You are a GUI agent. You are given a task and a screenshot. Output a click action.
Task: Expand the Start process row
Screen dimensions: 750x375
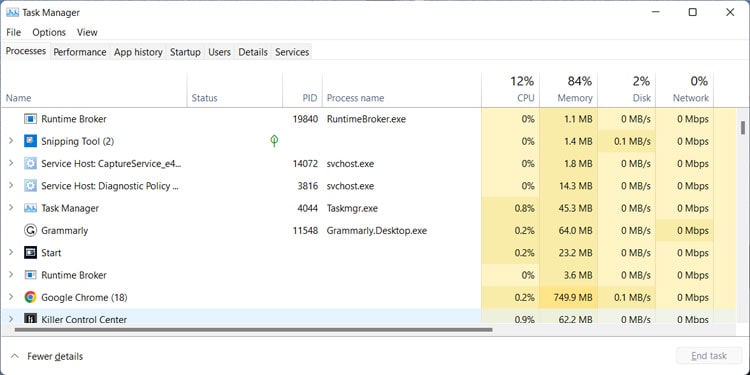tap(11, 253)
